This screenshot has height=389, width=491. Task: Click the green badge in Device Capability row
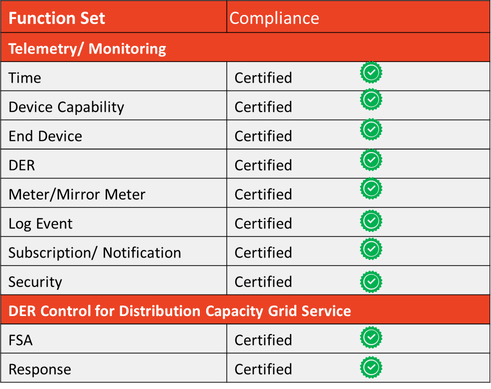coord(371,99)
